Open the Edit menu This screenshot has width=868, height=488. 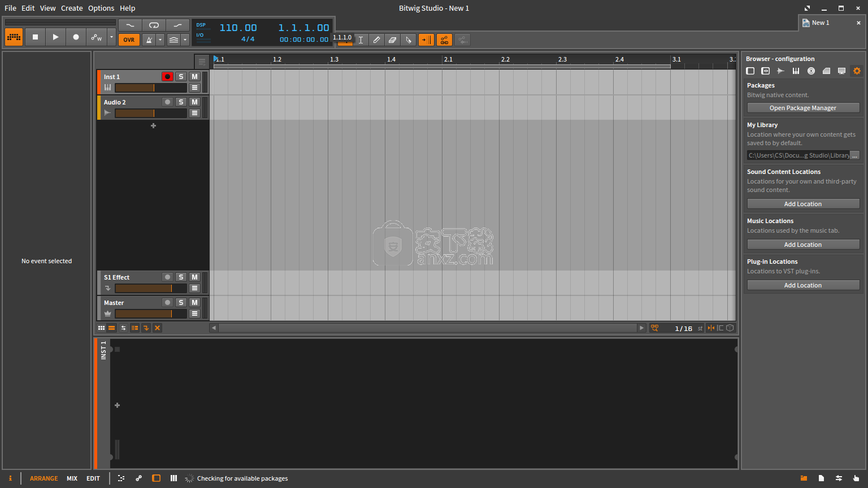pyautogui.click(x=28, y=8)
